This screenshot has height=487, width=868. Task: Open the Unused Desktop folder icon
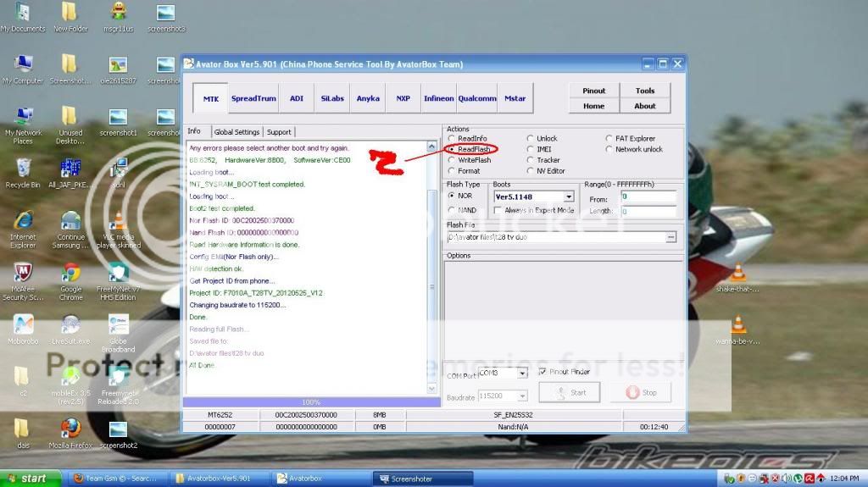(x=70, y=125)
